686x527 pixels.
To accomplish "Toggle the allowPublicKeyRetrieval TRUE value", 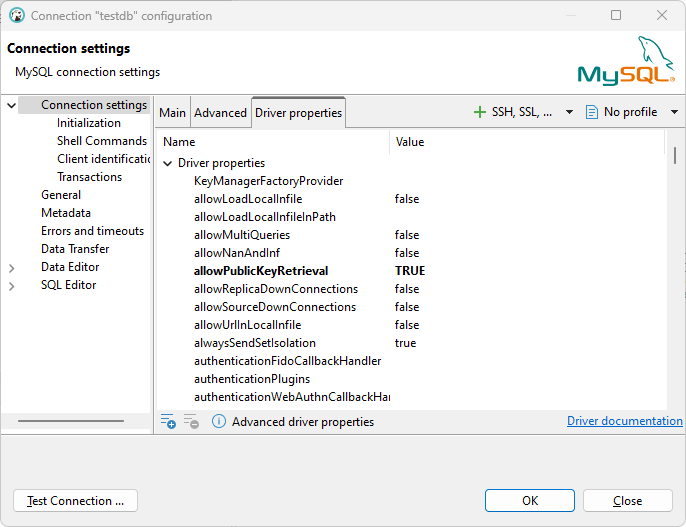I will (410, 271).
